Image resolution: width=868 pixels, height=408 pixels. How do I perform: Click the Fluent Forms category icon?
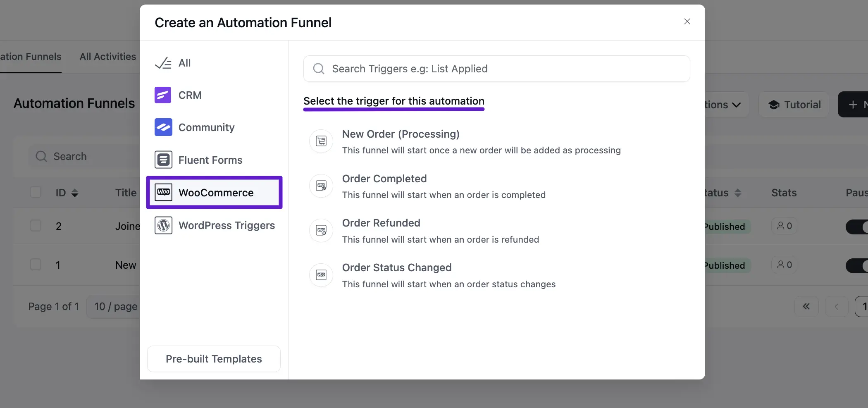163,160
